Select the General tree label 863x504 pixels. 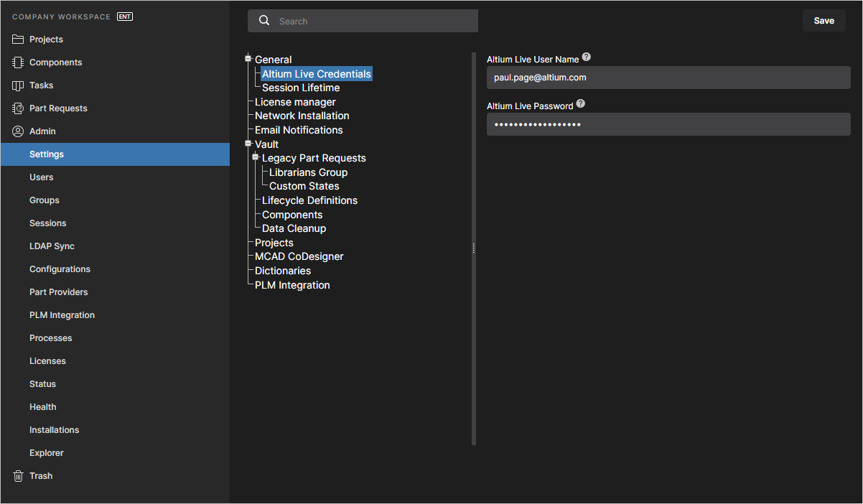[x=274, y=60]
